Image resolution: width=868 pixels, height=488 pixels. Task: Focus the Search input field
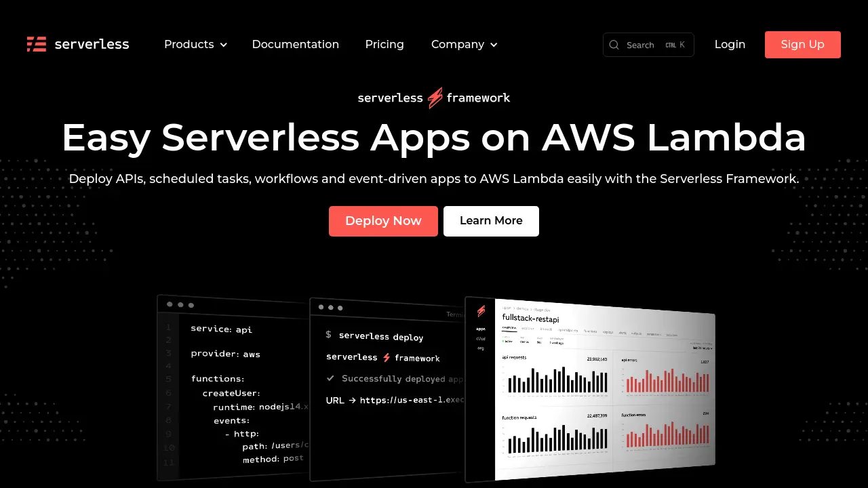pyautogui.click(x=648, y=45)
